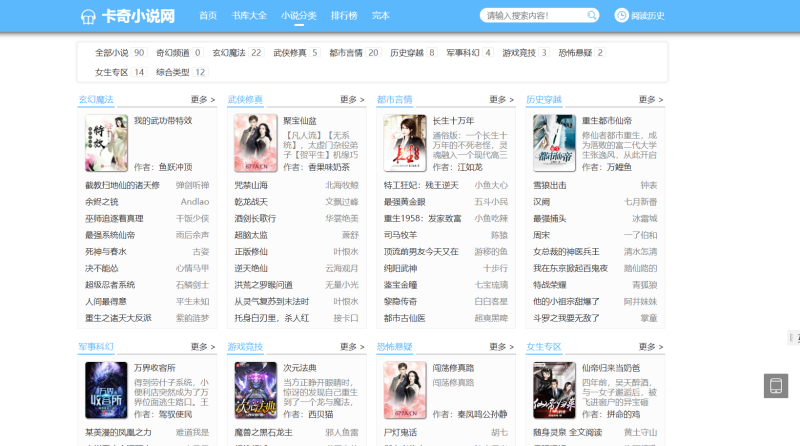Open novel 乾龙战天
The image size is (800, 446).
(x=251, y=202)
